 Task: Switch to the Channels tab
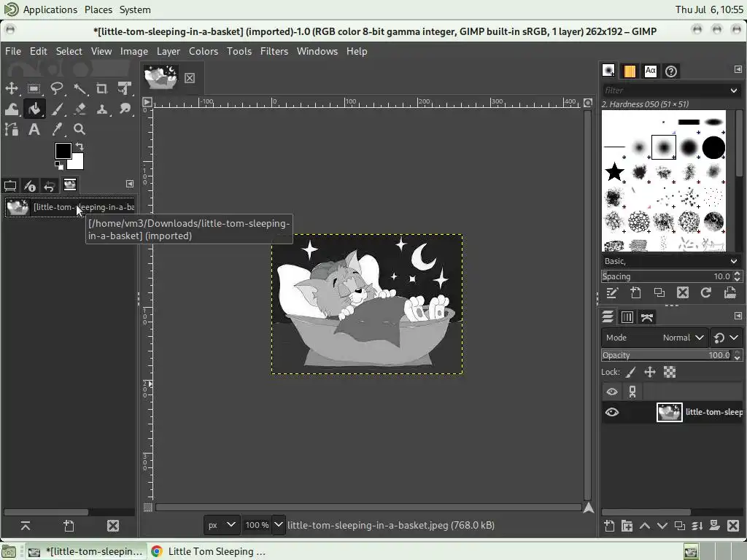[627, 316]
